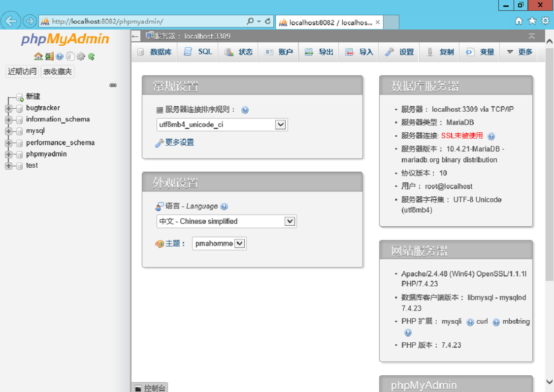The image size is (554, 392).
Task: Open a new browser tab
Action: pos(391,22)
